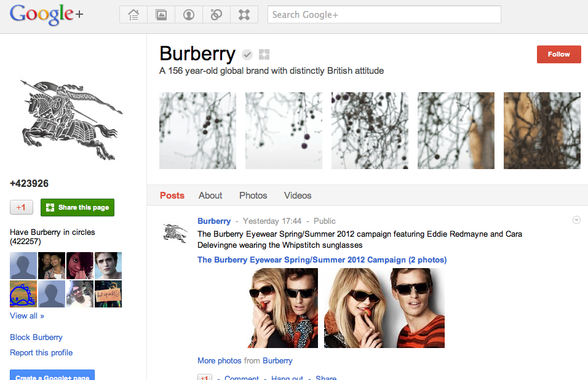Open the Burberry author name link in post

(x=214, y=221)
